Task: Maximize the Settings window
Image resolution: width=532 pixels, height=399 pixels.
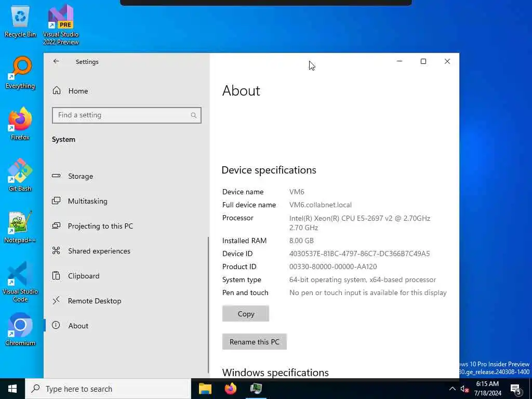Action: coord(423,61)
